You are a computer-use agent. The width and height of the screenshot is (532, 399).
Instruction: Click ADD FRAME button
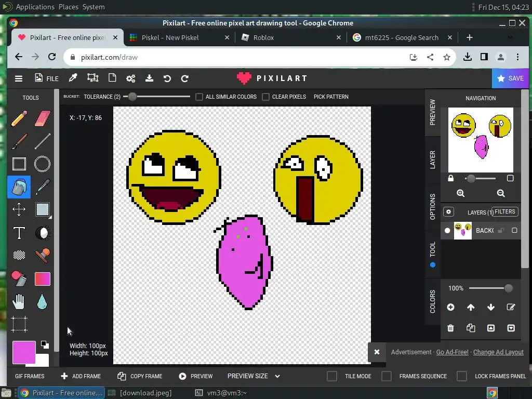(x=81, y=376)
